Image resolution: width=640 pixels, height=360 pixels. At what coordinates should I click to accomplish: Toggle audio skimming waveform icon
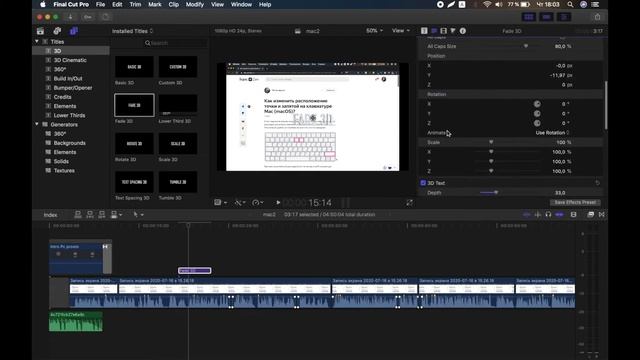tap(538, 214)
